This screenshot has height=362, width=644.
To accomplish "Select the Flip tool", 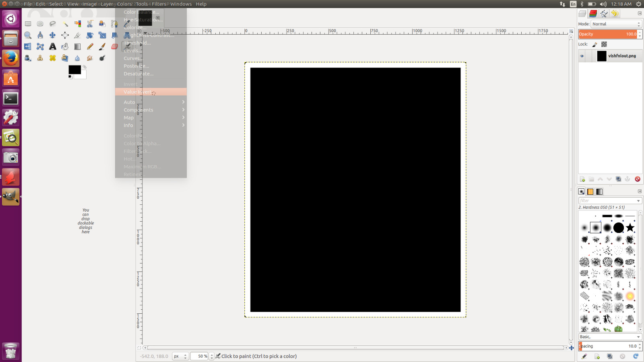I will (x=28, y=47).
